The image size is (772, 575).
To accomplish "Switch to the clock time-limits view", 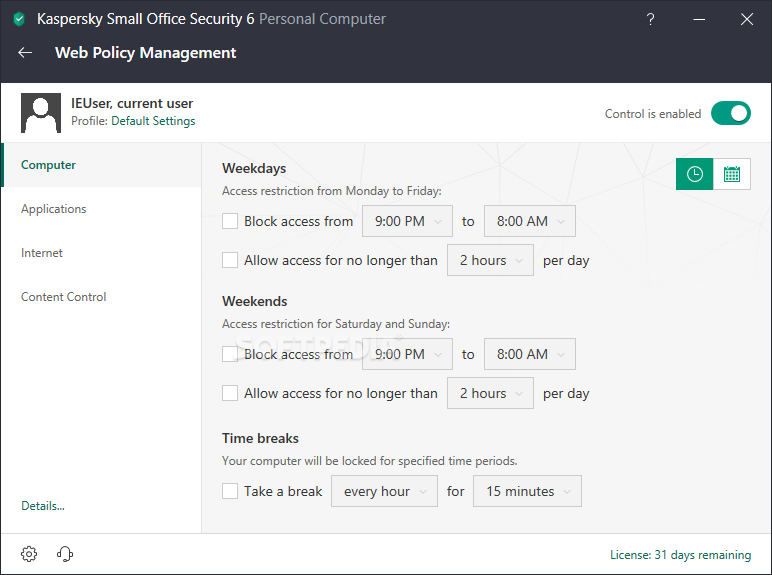I will point(694,174).
